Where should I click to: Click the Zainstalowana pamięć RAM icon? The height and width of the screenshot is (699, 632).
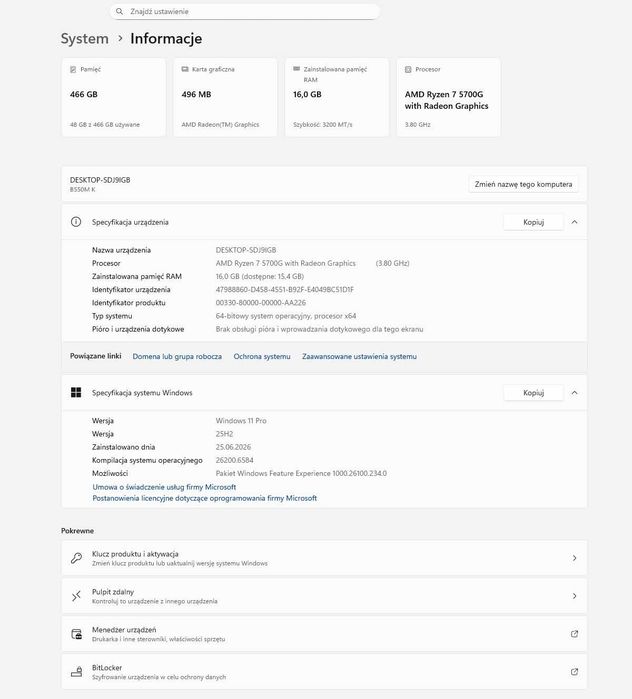tap(296, 69)
